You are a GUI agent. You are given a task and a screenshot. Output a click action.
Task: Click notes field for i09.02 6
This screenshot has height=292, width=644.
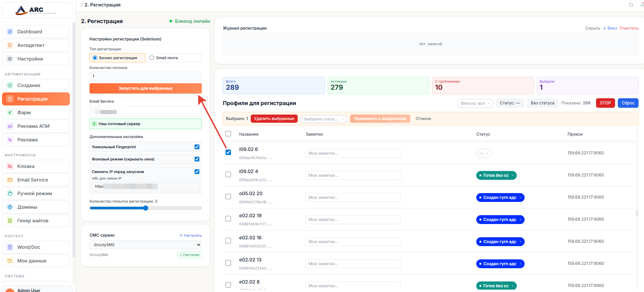(353, 153)
